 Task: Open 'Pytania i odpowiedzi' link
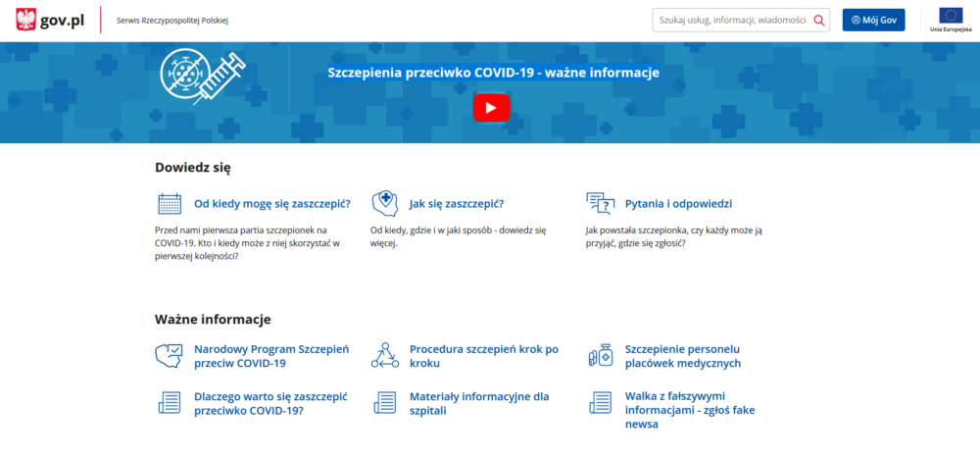678,204
